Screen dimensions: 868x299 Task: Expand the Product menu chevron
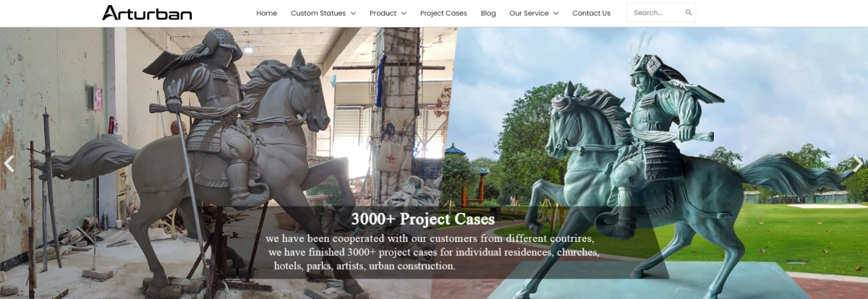[x=404, y=13]
